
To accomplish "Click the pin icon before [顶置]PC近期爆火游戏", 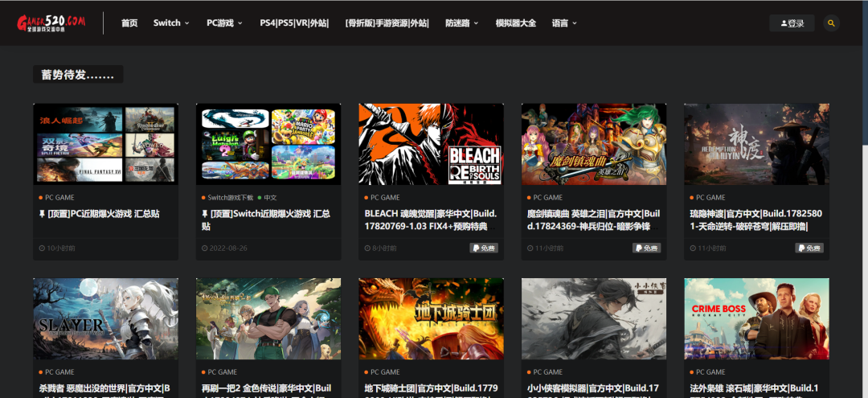I will point(42,214).
